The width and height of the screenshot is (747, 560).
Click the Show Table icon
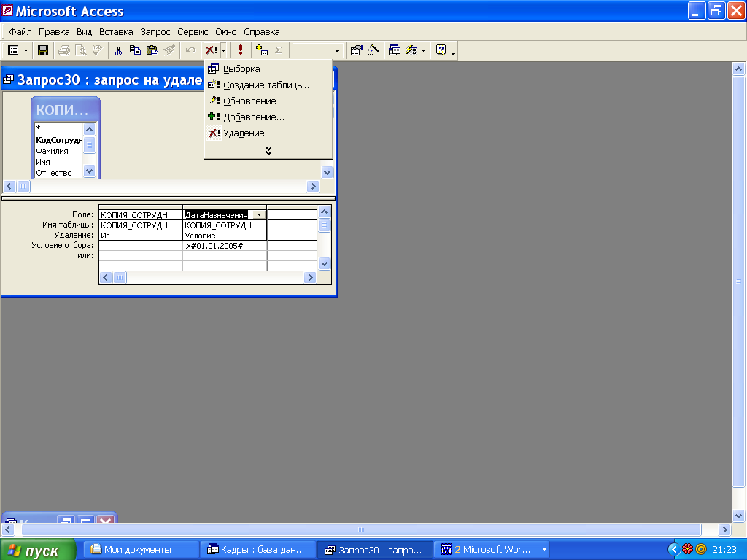click(262, 50)
